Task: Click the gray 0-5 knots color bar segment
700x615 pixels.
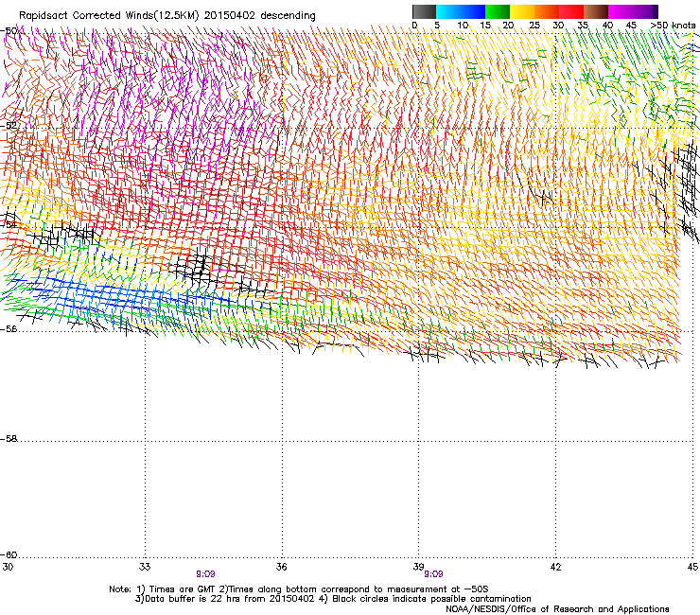Action: click(x=424, y=11)
